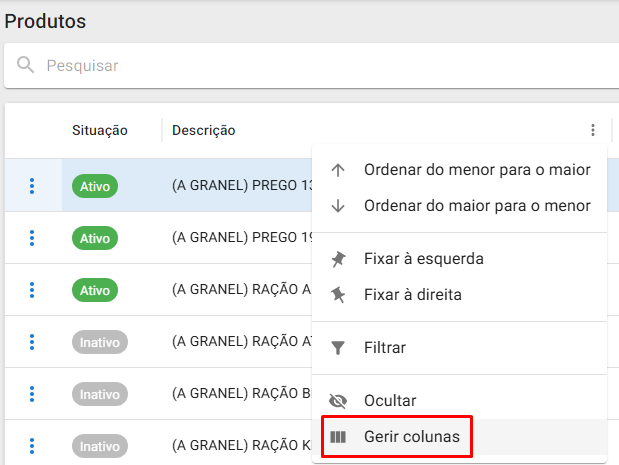Click the first Inativo status badge

click(100, 342)
